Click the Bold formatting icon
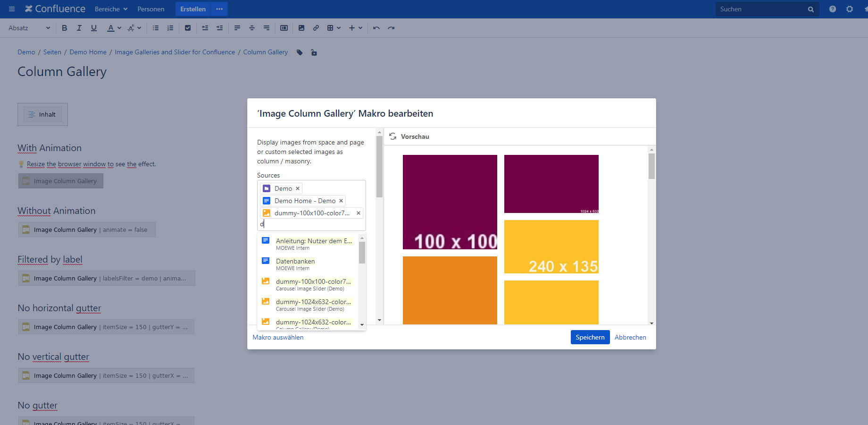 [65, 28]
